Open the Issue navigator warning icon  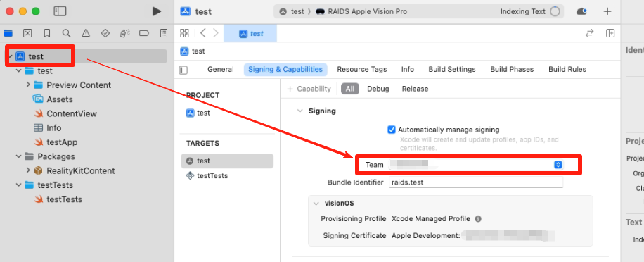[86, 33]
